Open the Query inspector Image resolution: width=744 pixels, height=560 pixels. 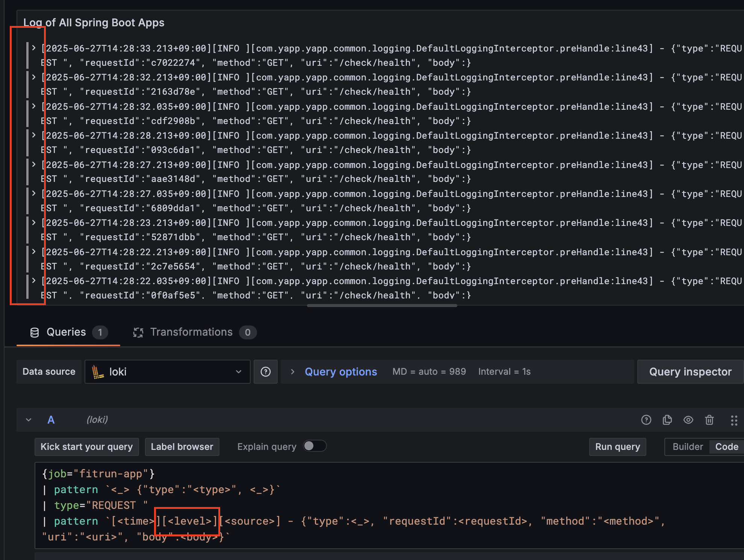click(x=690, y=372)
